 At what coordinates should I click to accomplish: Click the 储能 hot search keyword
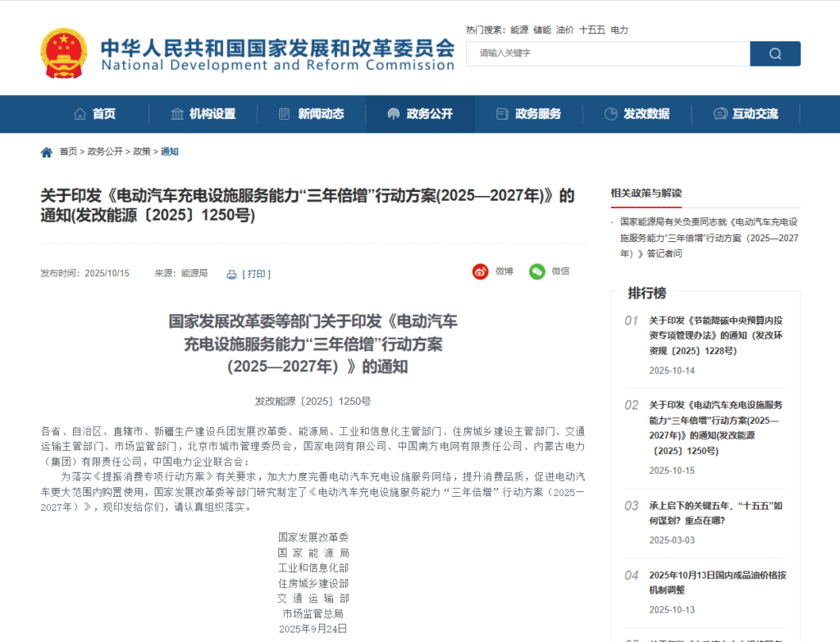click(545, 30)
